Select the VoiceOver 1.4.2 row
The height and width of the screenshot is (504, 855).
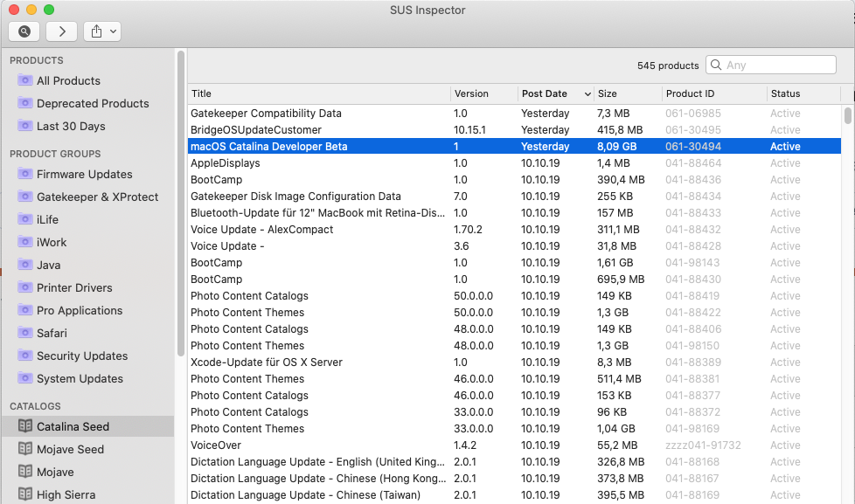(514, 445)
